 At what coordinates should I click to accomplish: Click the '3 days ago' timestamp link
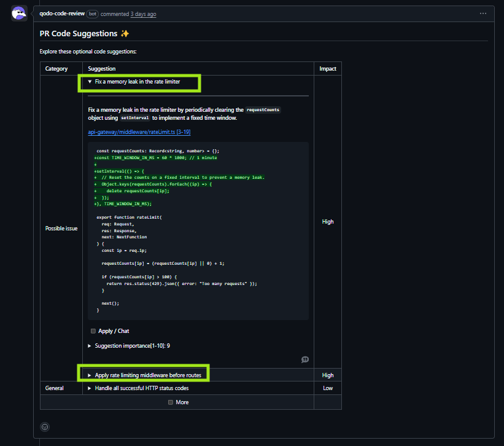point(144,14)
